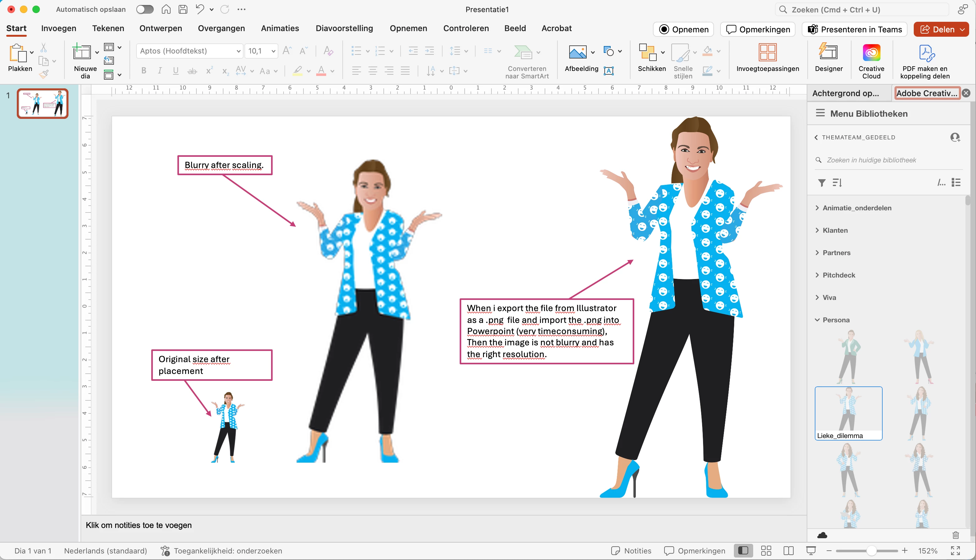Click the zoom slider handle
Screen dimensions: 976x560
[871, 551]
